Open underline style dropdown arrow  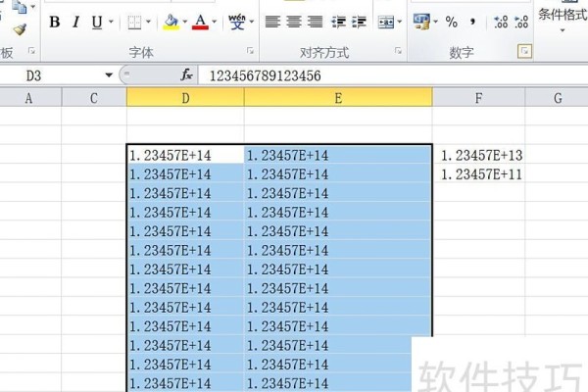tap(111, 22)
